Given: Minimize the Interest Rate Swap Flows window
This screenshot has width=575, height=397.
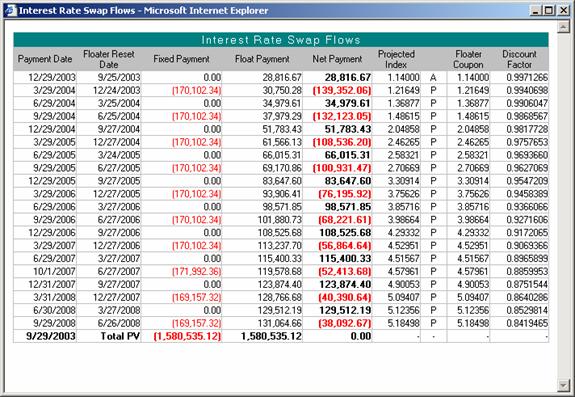Looking at the screenshot, I should 536,10.
